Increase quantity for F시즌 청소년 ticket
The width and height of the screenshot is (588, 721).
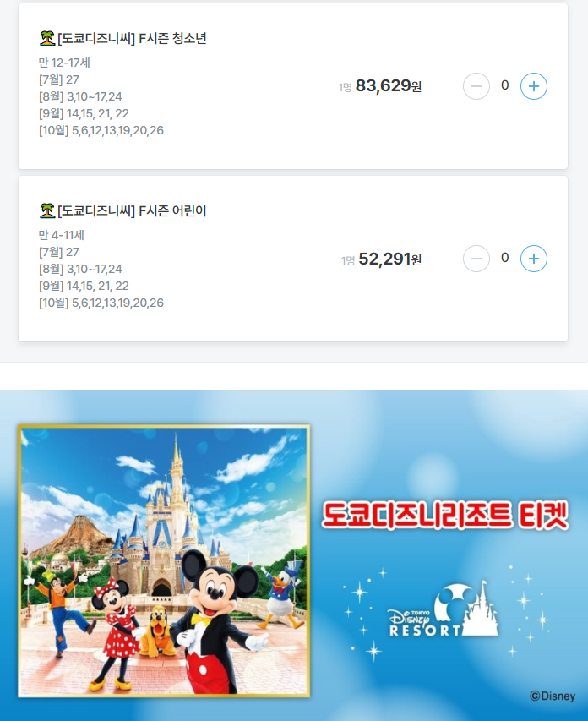pyautogui.click(x=533, y=86)
